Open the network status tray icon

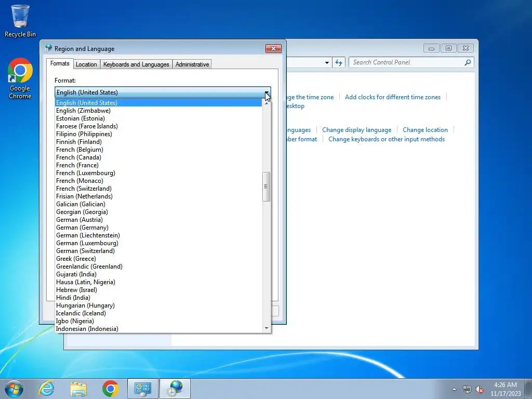467,389
